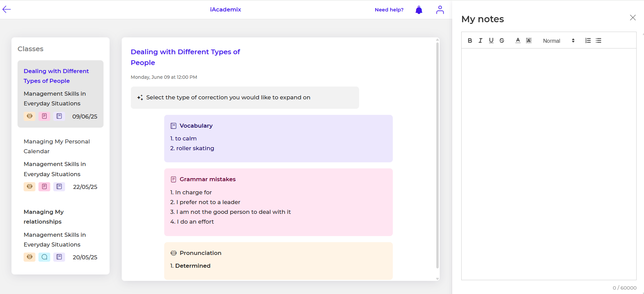Image resolution: width=644 pixels, height=294 pixels.
Task: Toggle bold formatting in notes
Action: [x=470, y=40]
